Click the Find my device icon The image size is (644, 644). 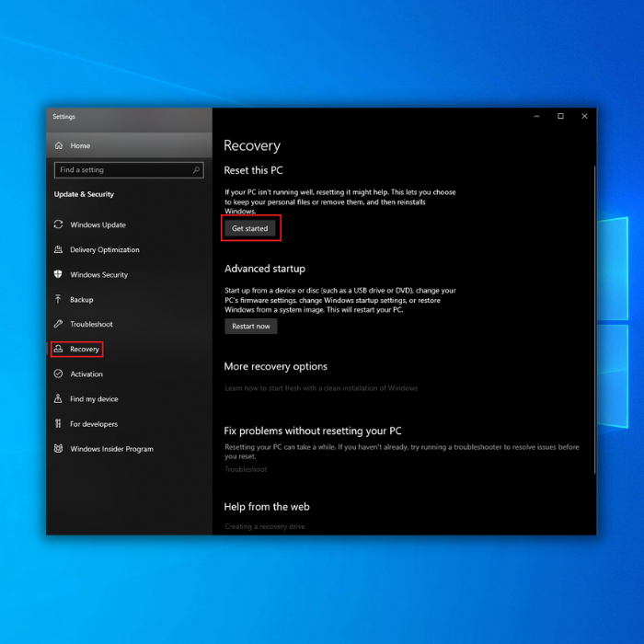point(58,398)
